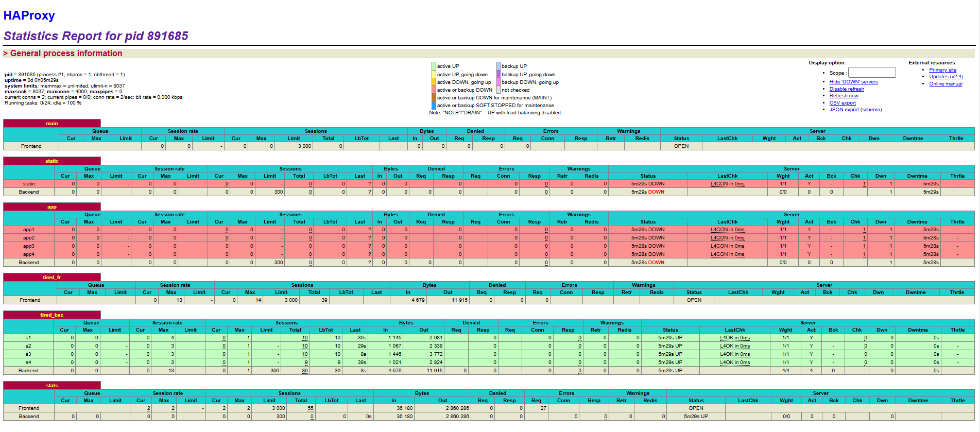Click error req '27' in stats Frontend
980x432 pixels.
pos(543,408)
